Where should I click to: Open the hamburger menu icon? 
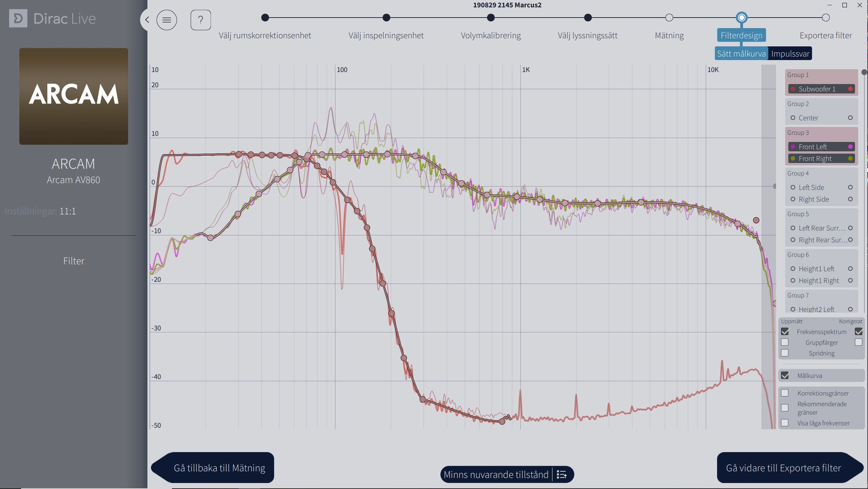167,20
